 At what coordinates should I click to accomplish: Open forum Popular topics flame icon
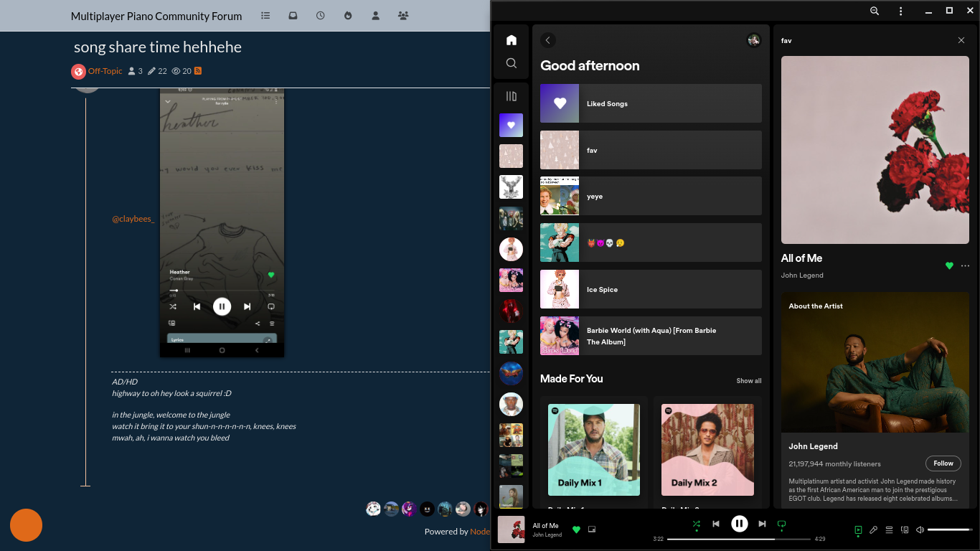click(348, 16)
